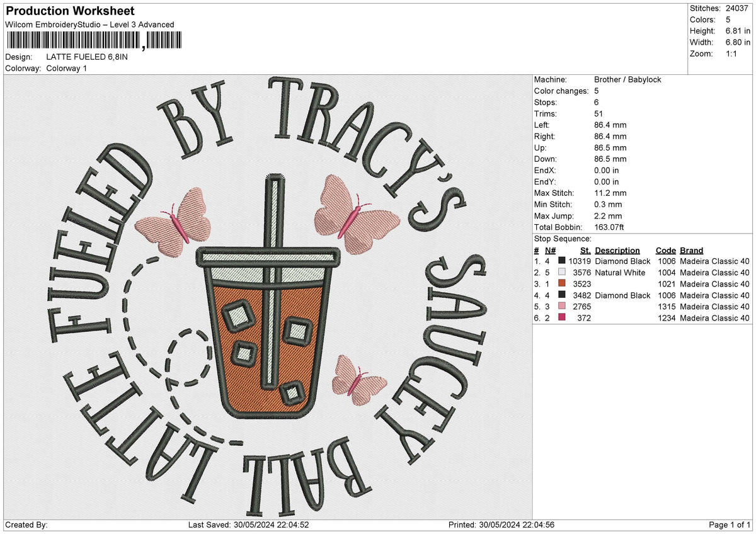Click the Created By footer label
This screenshot has height=534, width=756.
point(26,525)
